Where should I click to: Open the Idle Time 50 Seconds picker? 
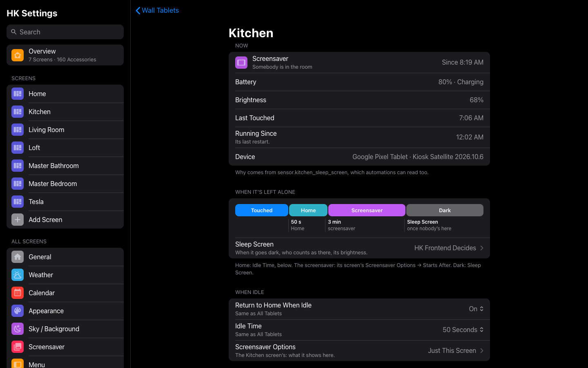point(463,330)
